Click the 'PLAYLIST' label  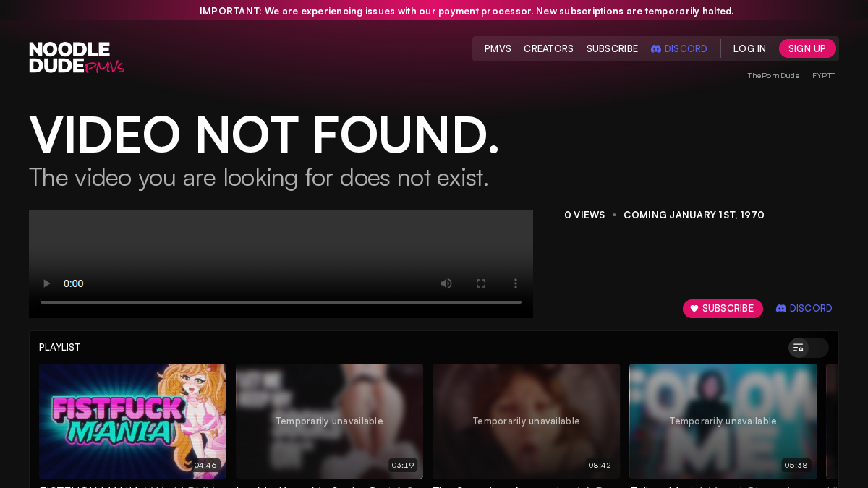point(60,348)
